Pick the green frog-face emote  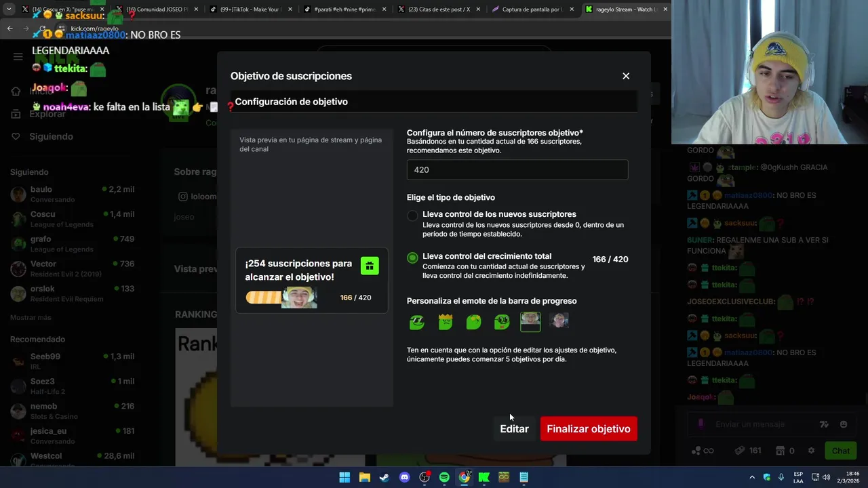[502, 322]
